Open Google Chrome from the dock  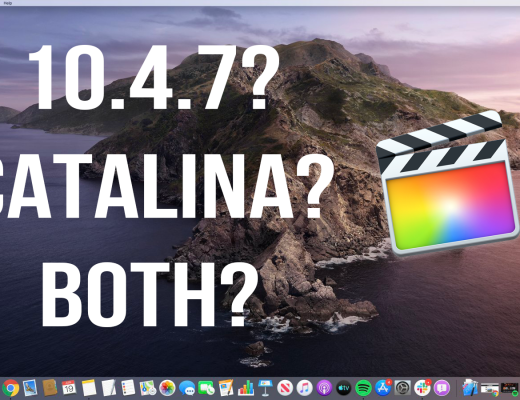pos(10,388)
